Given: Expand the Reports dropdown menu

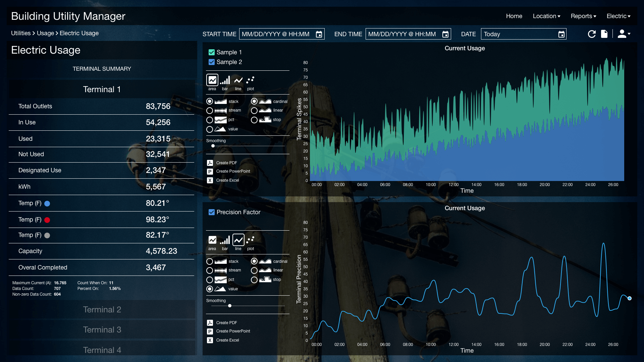Looking at the screenshot, I should (583, 16).
